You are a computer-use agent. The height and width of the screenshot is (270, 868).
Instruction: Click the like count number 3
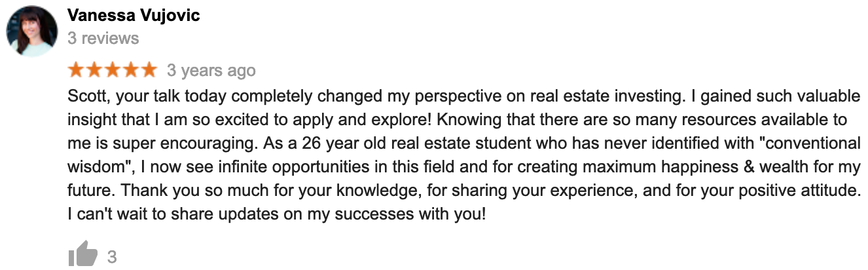[x=112, y=256]
